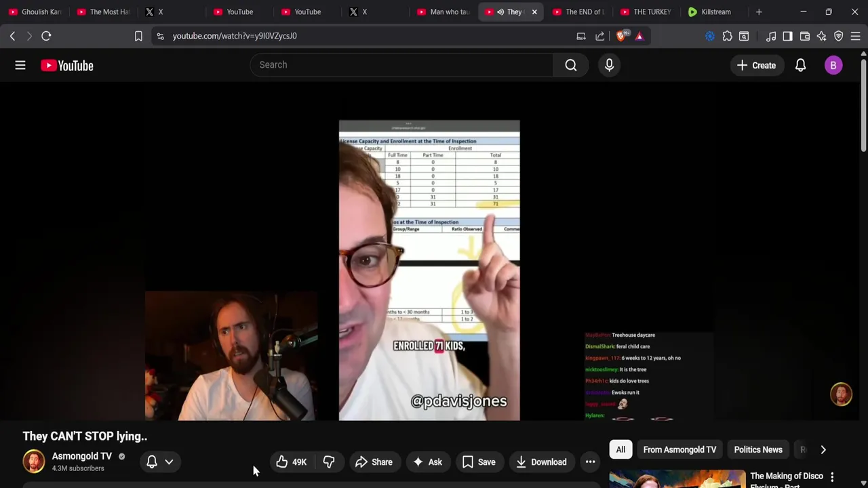Viewport: 868px width, 488px height.
Task: View site information icon in address bar
Action: (x=160, y=36)
